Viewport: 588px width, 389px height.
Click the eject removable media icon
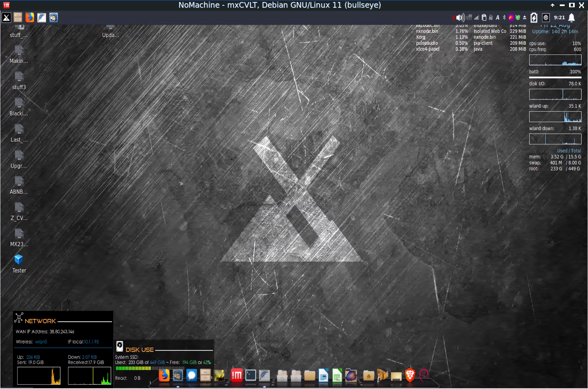click(524, 17)
